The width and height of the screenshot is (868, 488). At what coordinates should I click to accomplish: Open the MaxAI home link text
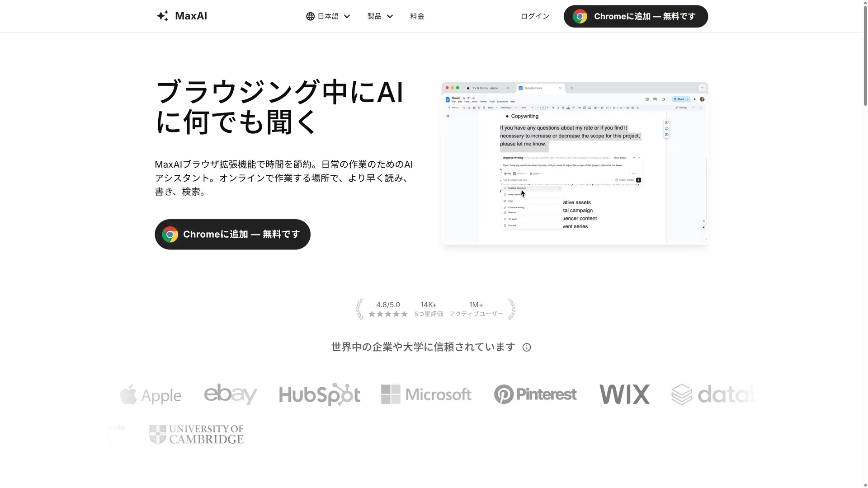coord(191,16)
